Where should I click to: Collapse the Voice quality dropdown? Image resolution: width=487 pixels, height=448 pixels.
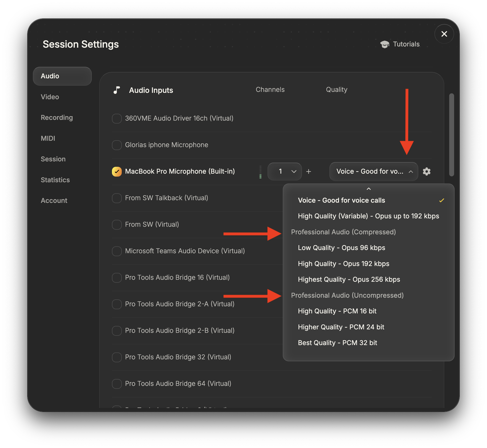[411, 171]
